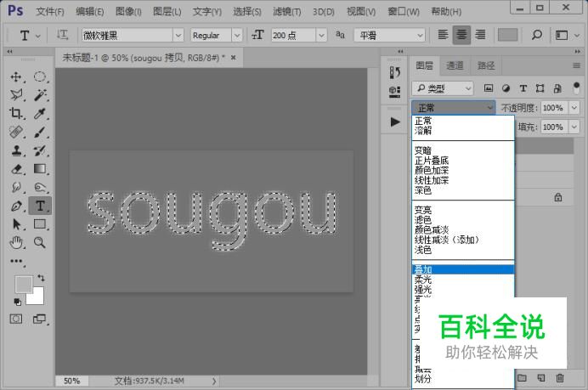
Task: Open the workspace switcher icon
Action: click(x=562, y=35)
